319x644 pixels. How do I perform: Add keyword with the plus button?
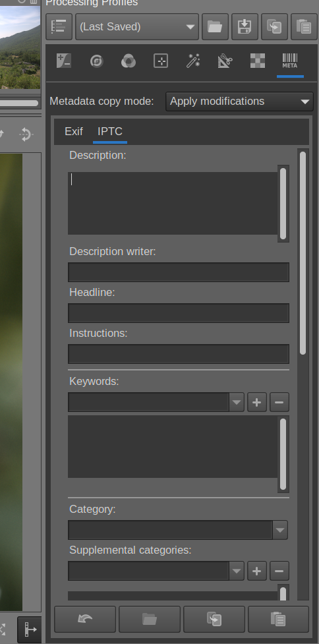point(257,402)
